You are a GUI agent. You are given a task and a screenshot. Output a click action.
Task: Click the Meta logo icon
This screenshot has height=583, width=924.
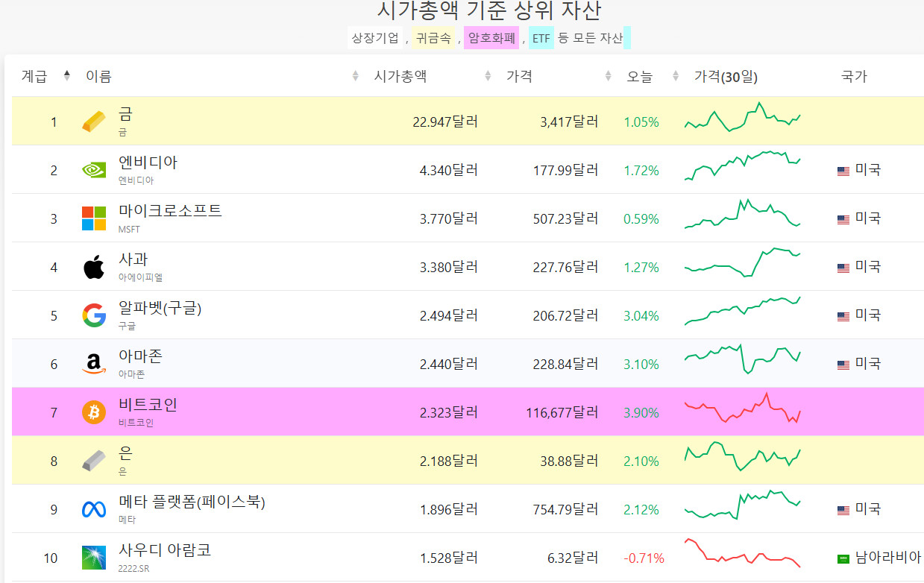94,510
